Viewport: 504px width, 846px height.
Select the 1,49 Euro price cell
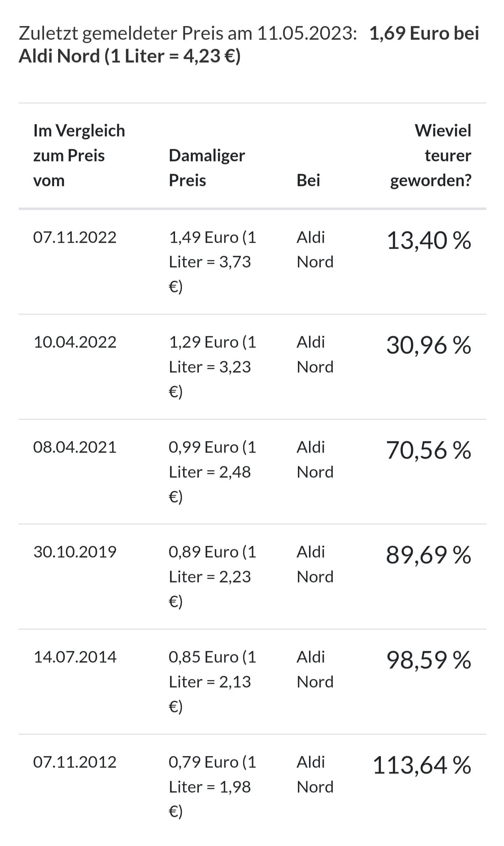(212, 262)
